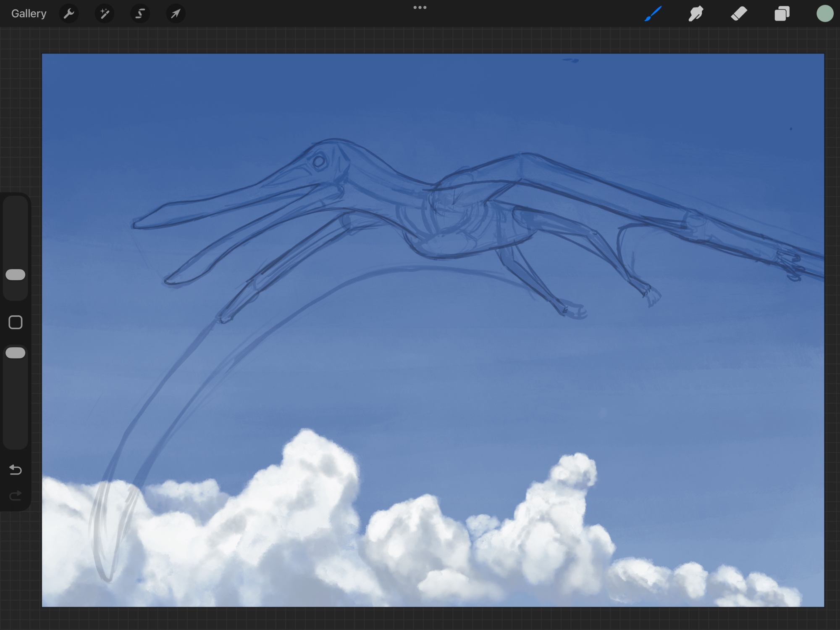This screenshot has width=840, height=630.
Task: Activate the Transform arrow tool
Action: [176, 14]
